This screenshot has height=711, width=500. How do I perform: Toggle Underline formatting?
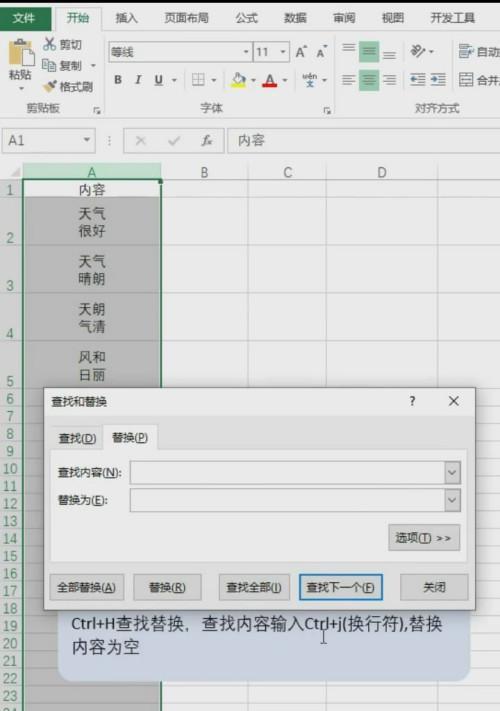[x=158, y=80]
